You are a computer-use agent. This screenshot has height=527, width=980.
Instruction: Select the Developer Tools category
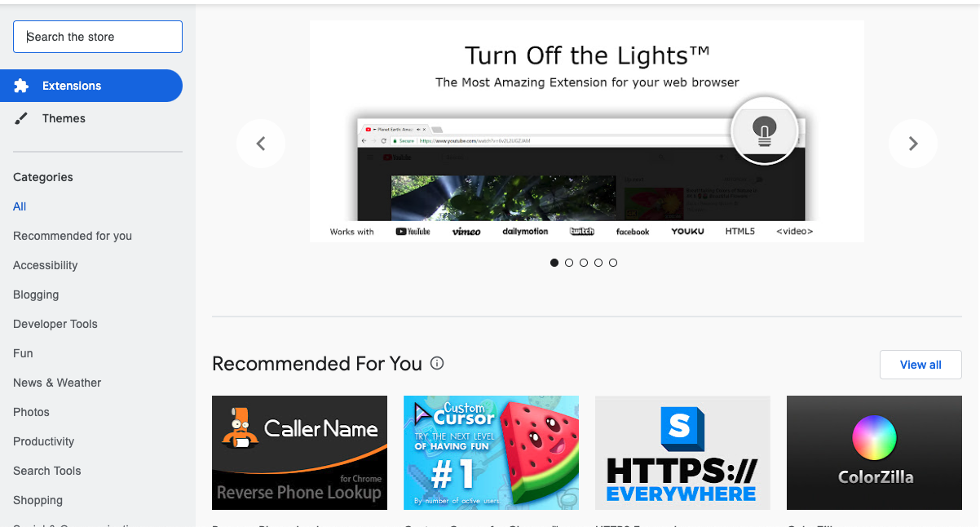click(55, 324)
